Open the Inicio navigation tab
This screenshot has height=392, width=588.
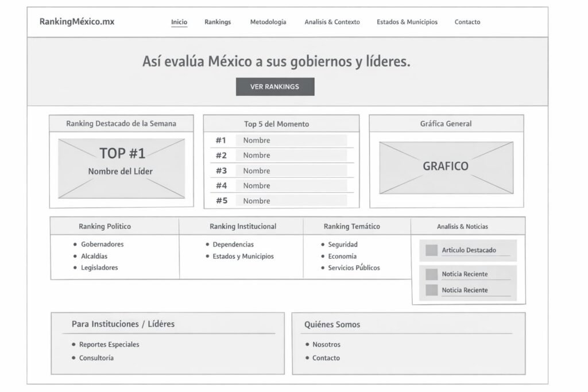tap(179, 22)
